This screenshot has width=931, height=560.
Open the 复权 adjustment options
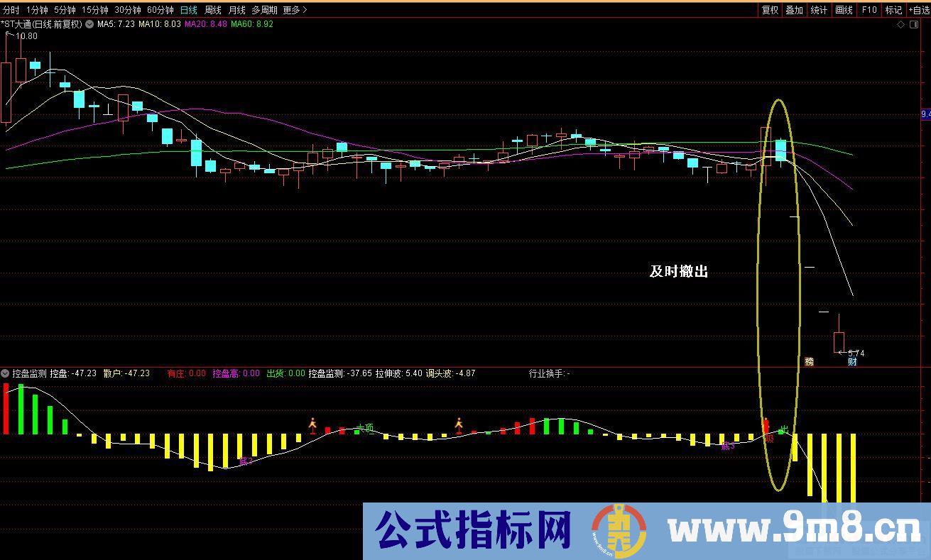(x=770, y=10)
